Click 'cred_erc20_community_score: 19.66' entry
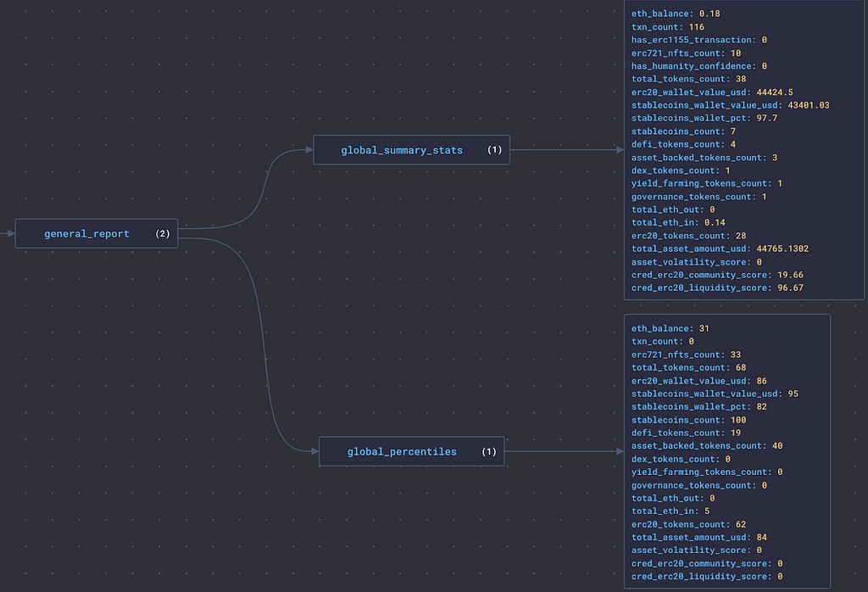 (717, 276)
